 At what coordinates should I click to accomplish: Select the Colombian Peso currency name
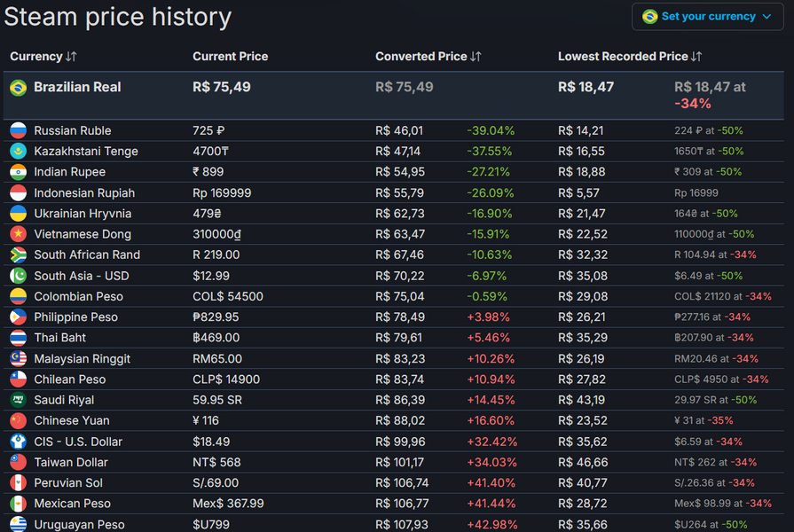[78, 296]
